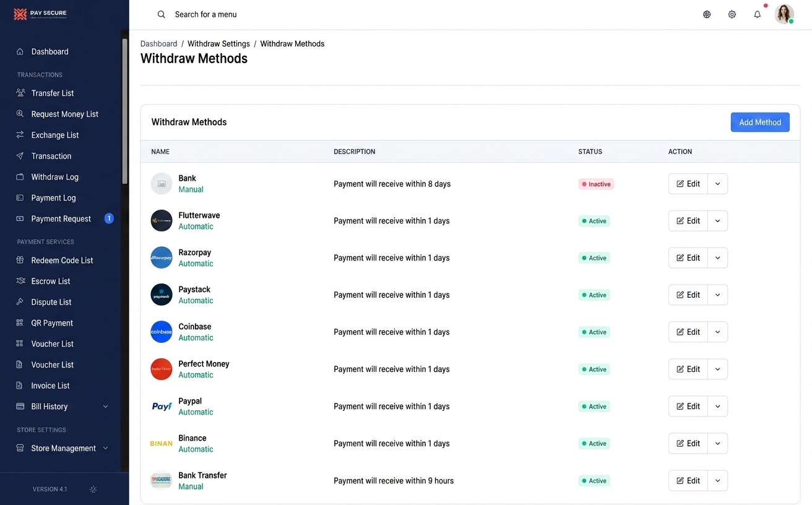Screen dimensions: 812x505
Task: Open dropdown arrow next to Bank Edit
Action: click(x=718, y=184)
